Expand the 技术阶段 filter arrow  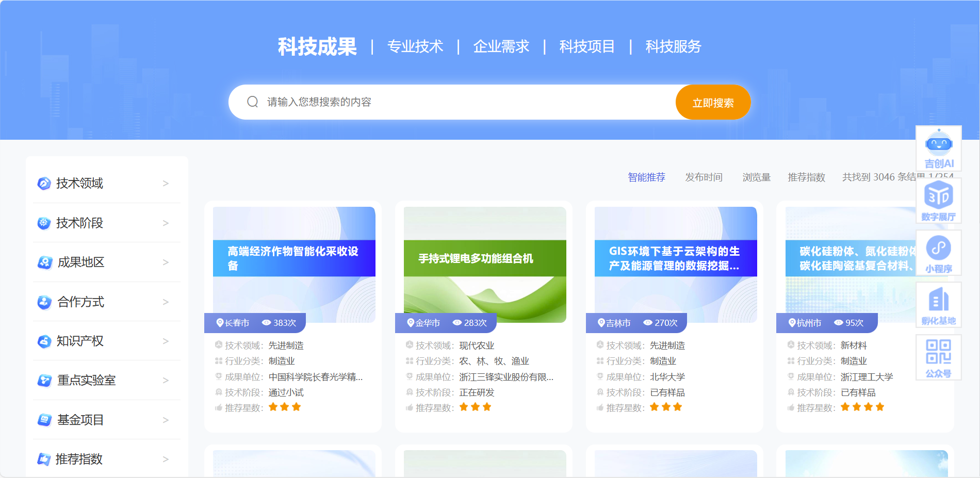click(x=166, y=223)
